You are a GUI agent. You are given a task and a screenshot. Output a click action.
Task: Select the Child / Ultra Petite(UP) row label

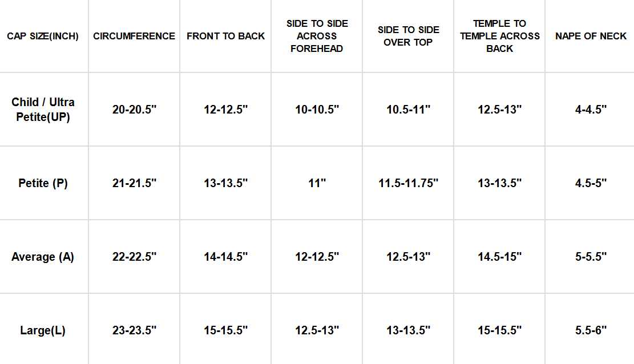43,110
